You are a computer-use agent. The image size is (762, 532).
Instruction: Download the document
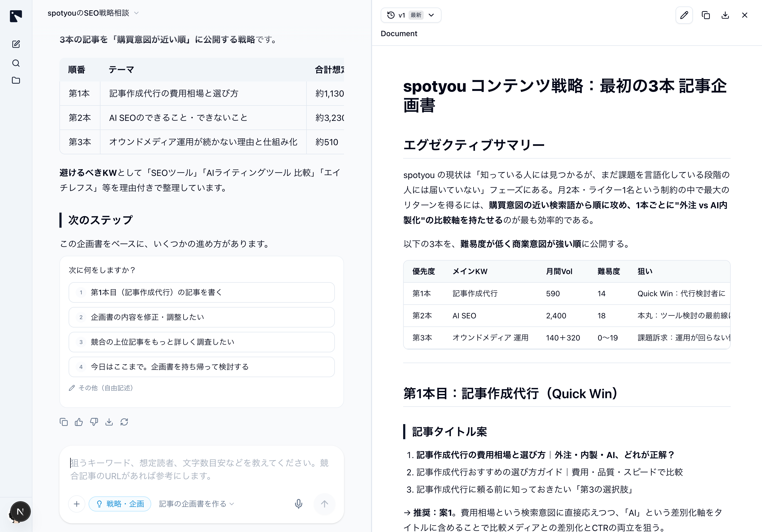725,15
